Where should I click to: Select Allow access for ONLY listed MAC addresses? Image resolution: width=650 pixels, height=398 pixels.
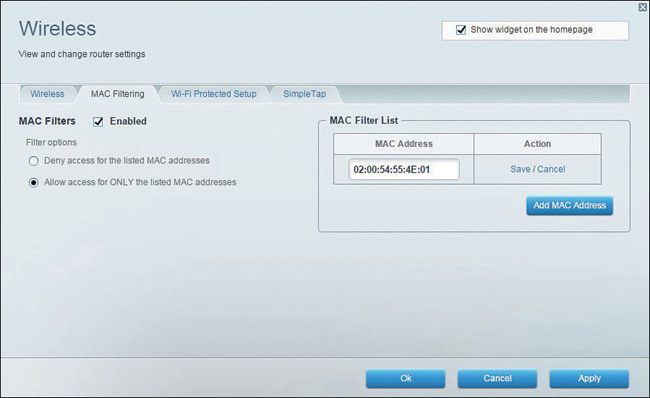pos(34,182)
